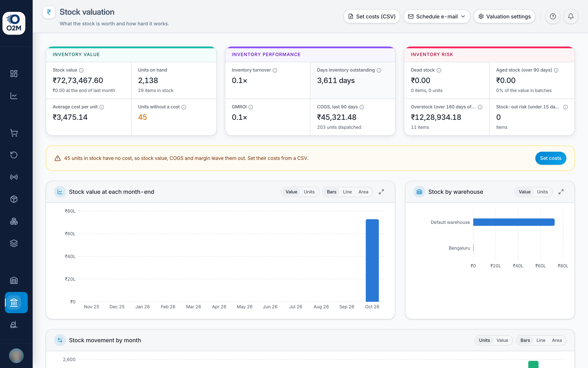Switch month-end chart to Line view
This screenshot has width=588, height=368.
tap(347, 192)
